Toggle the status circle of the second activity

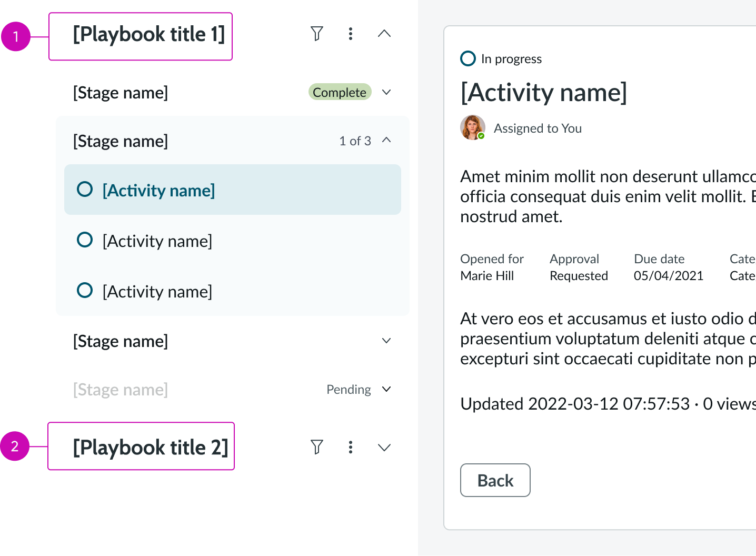(85, 240)
